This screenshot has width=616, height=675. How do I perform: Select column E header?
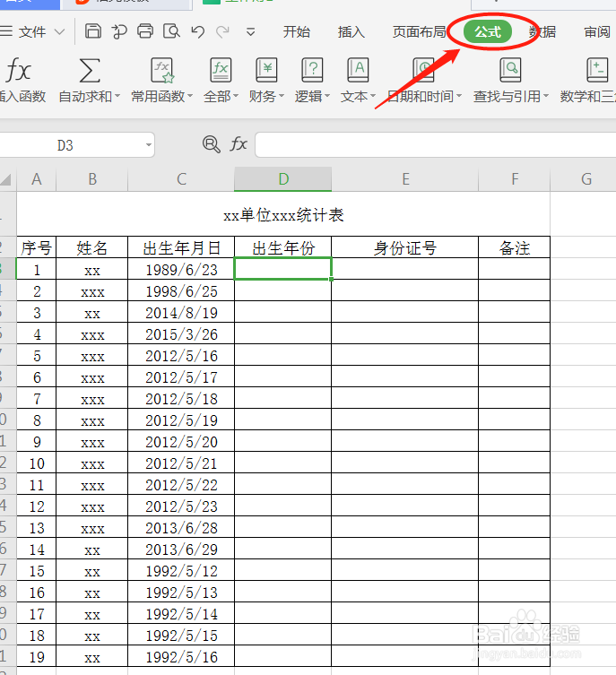point(405,179)
